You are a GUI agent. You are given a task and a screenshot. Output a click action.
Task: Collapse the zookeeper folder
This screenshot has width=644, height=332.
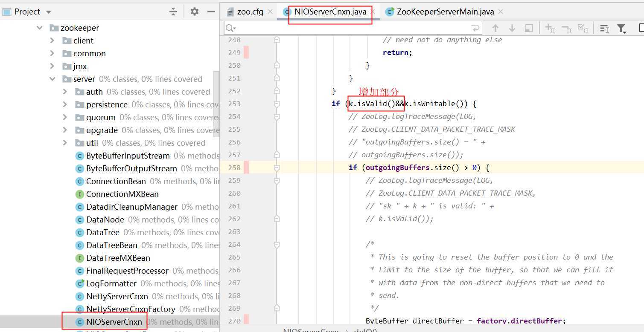click(x=40, y=28)
